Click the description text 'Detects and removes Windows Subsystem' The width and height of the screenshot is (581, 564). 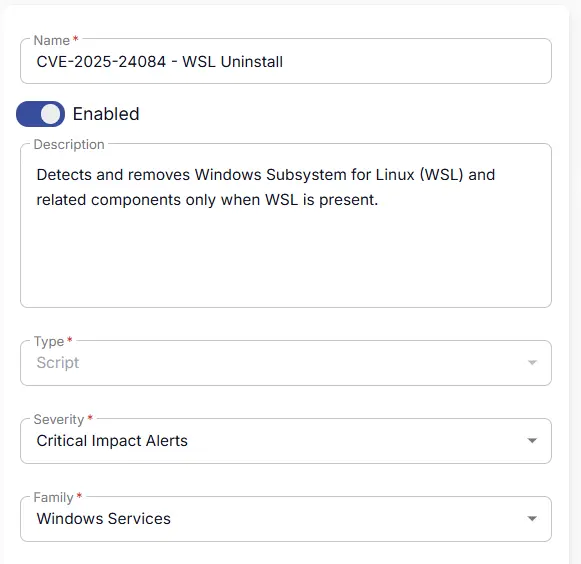[192, 175]
